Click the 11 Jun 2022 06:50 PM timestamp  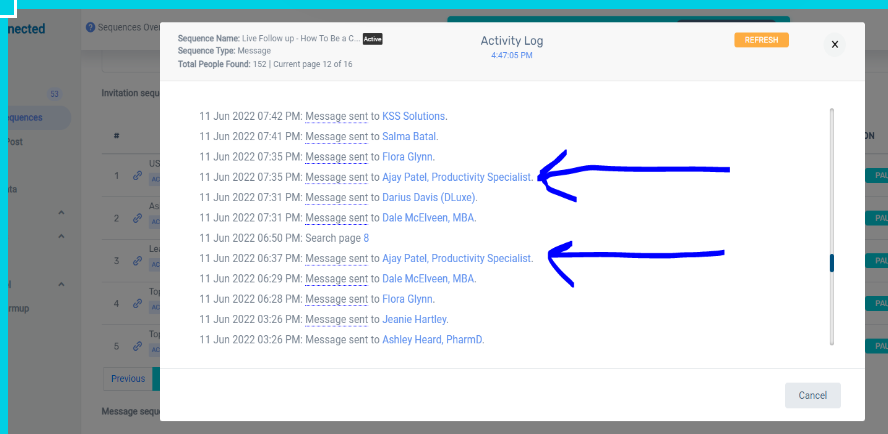point(251,238)
